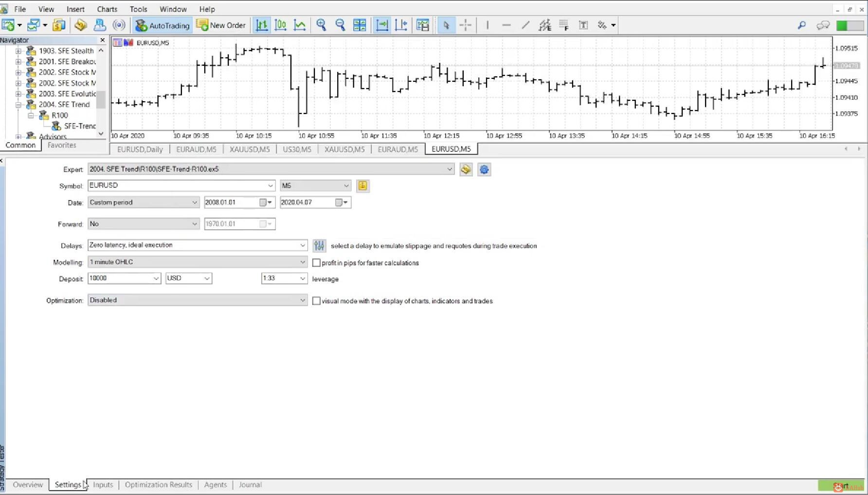868x495 pixels.
Task: Select the trendline drawing tool
Action: point(525,25)
